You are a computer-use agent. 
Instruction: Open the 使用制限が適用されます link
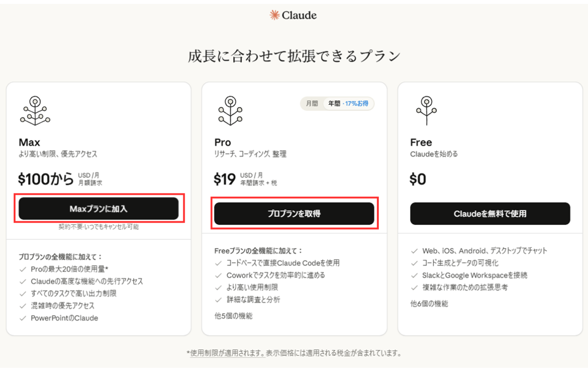point(227,353)
